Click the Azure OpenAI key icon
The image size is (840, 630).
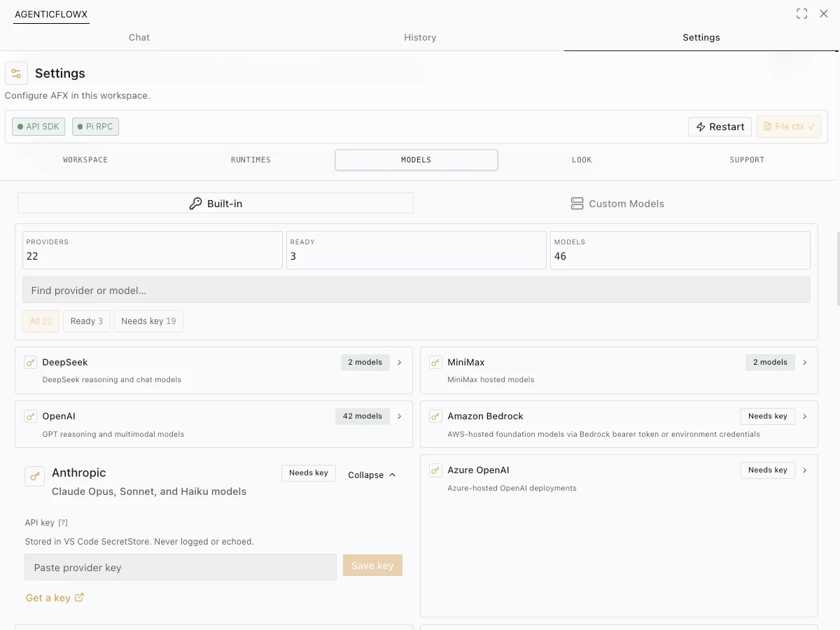click(435, 470)
